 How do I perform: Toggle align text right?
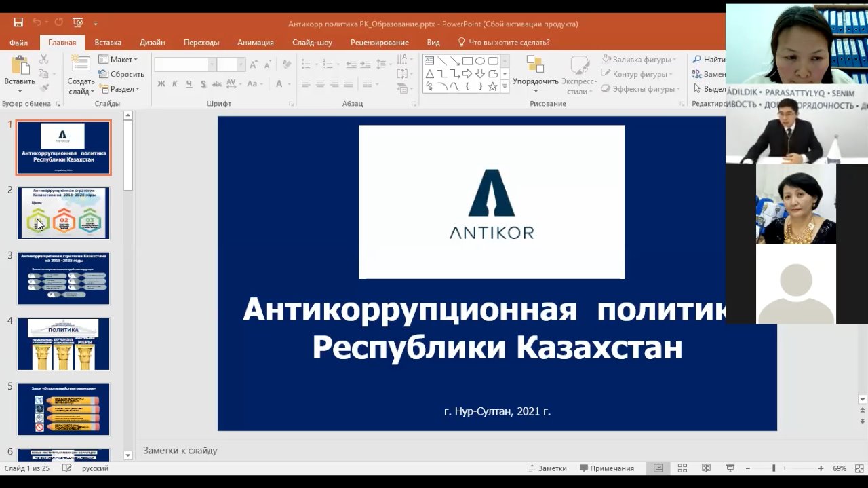[334, 84]
